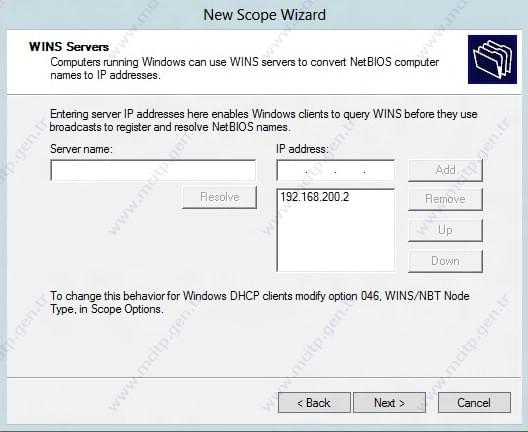This screenshot has height=432, width=528.
Task: Go to previous page with Back button
Action: coord(314,402)
